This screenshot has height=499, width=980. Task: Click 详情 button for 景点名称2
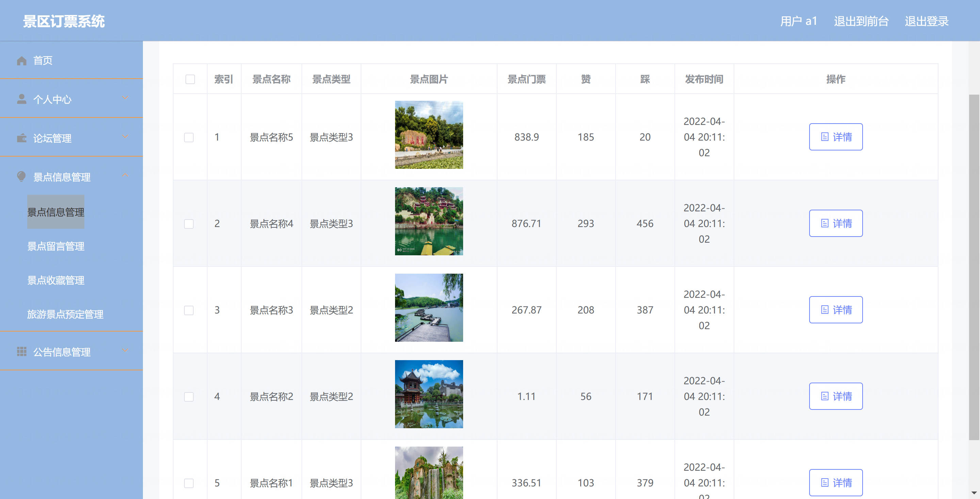coord(835,396)
